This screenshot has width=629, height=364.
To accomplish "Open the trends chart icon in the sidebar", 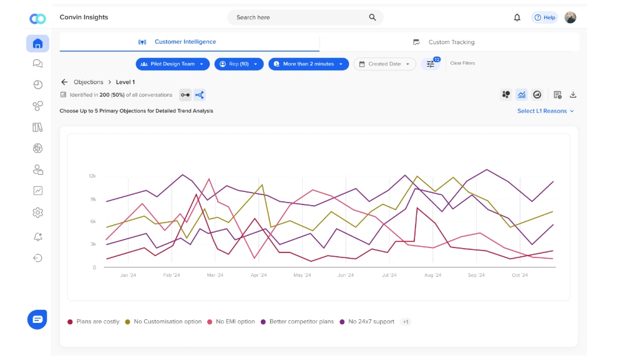I will coord(37,191).
